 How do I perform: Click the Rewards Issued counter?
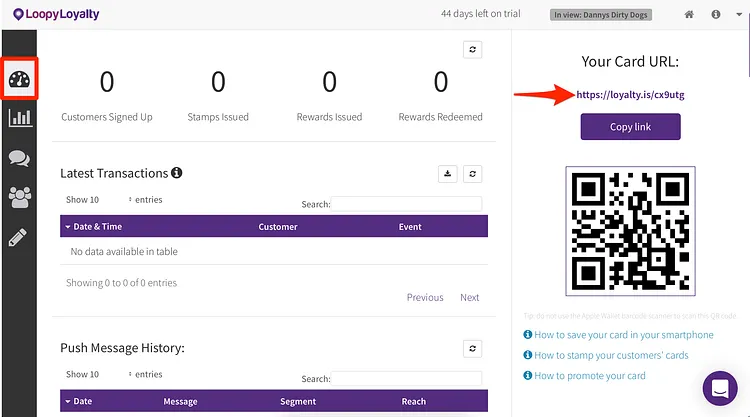[x=329, y=96]
